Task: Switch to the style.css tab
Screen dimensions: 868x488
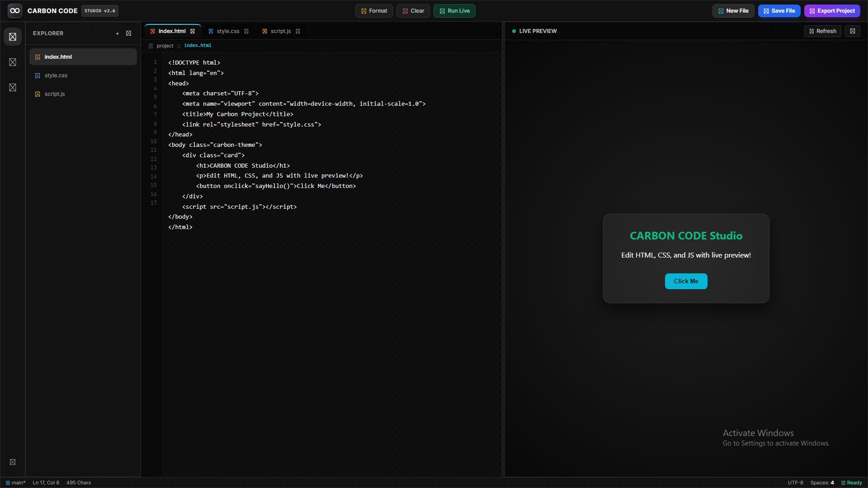Action: point(228,31)
